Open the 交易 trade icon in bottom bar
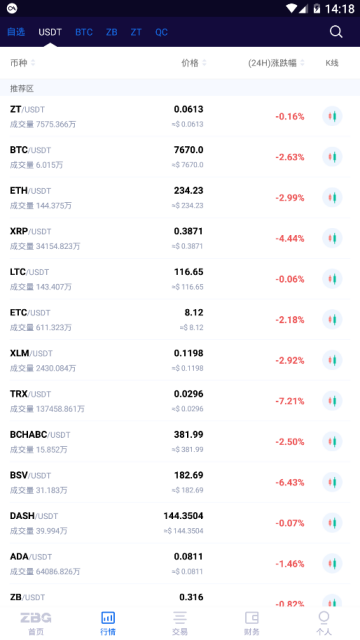This screenshot has width=360, height=640. tap(180, 618)
